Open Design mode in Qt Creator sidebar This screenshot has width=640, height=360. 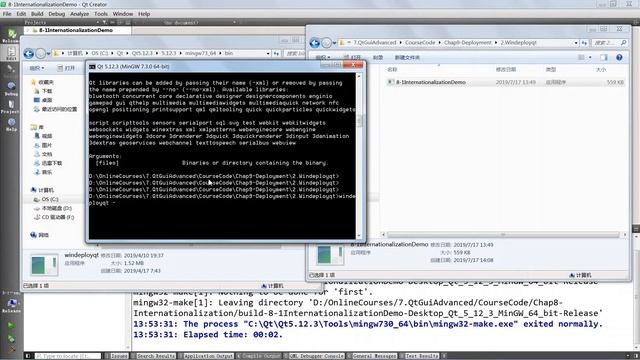point(11,70)
